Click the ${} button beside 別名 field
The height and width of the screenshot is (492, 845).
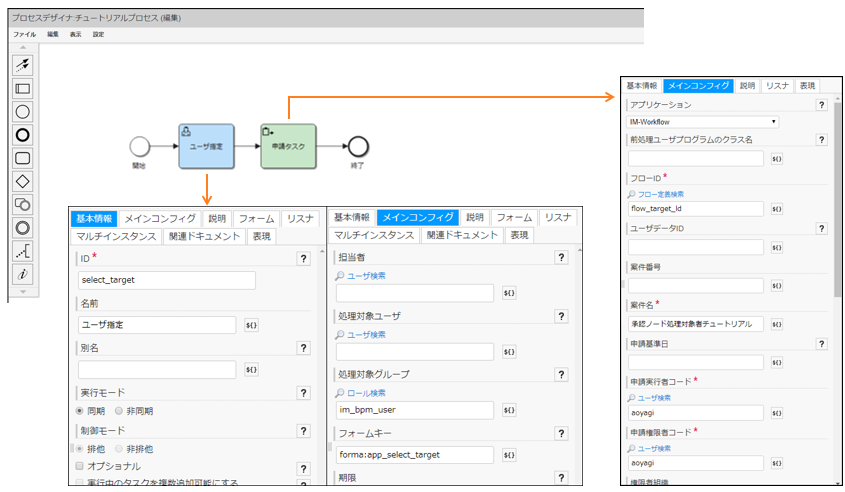(251, 370)
